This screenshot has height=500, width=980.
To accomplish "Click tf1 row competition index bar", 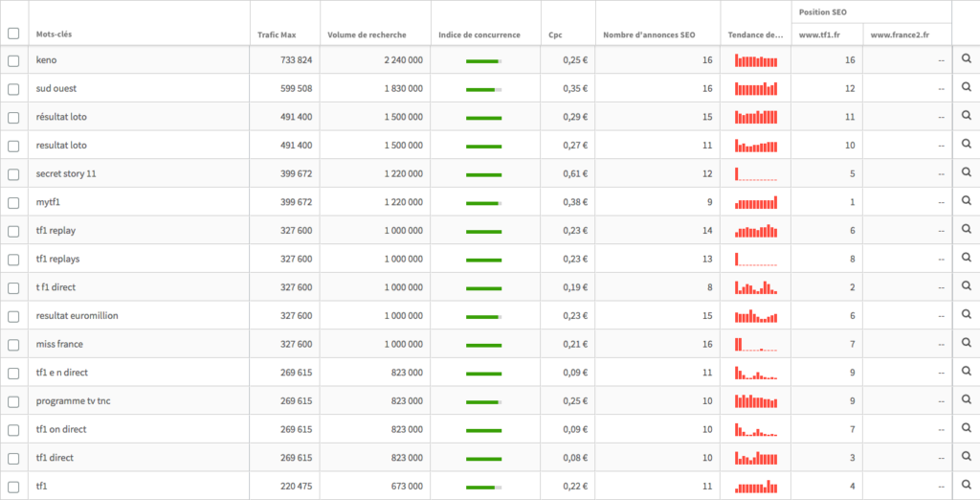I will coord(483,487).
